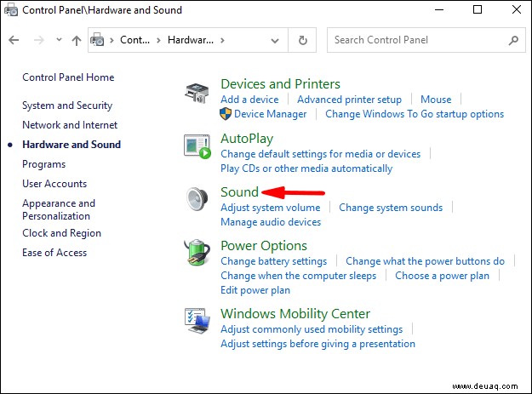Go to Clock and Region
This screenshot has width=532, height=394.
pos(61,233)
